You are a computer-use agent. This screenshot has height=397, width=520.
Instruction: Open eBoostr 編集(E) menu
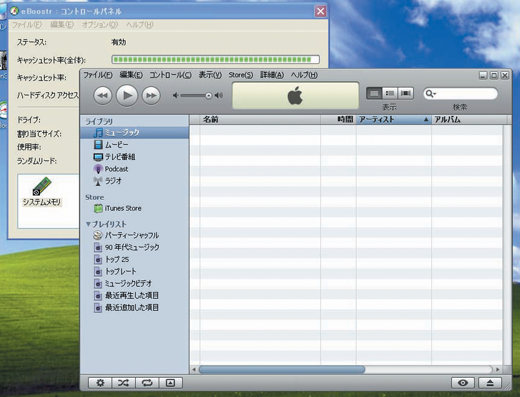click(62, 25)
